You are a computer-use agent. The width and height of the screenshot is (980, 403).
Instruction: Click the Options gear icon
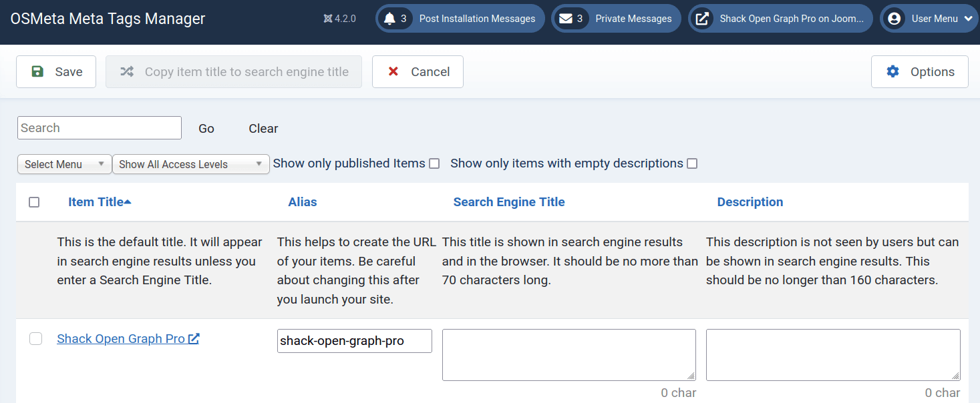892,71
